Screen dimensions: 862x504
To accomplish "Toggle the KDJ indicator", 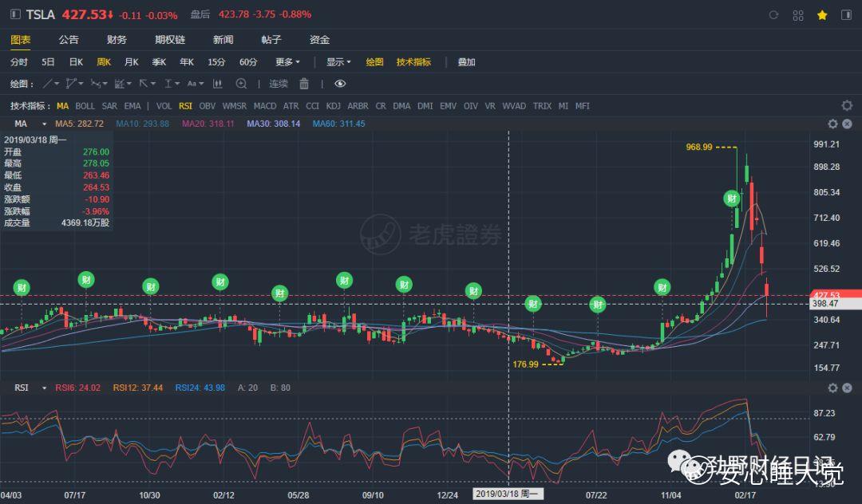I will (x=333, y=106).
